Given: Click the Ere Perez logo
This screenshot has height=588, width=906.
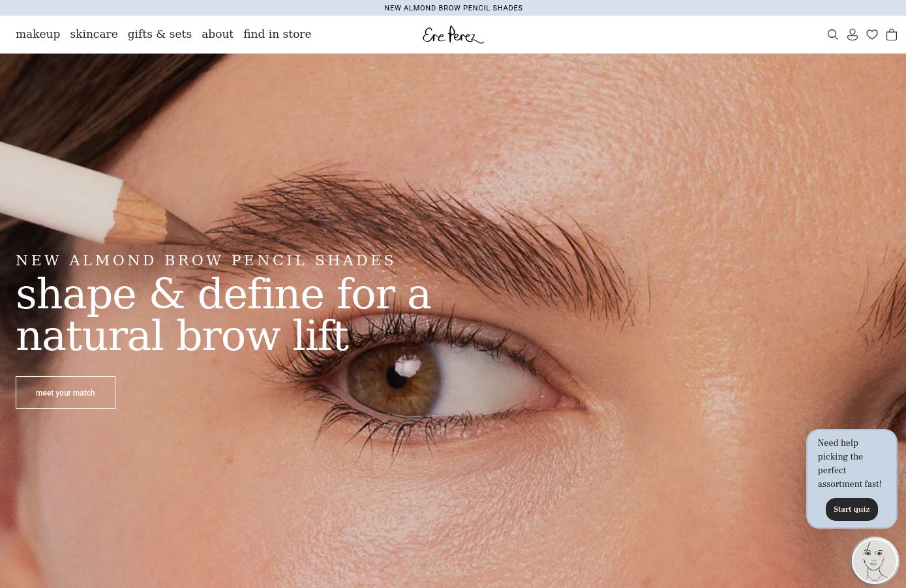Looking at the screenshot, I should (453, 35).
